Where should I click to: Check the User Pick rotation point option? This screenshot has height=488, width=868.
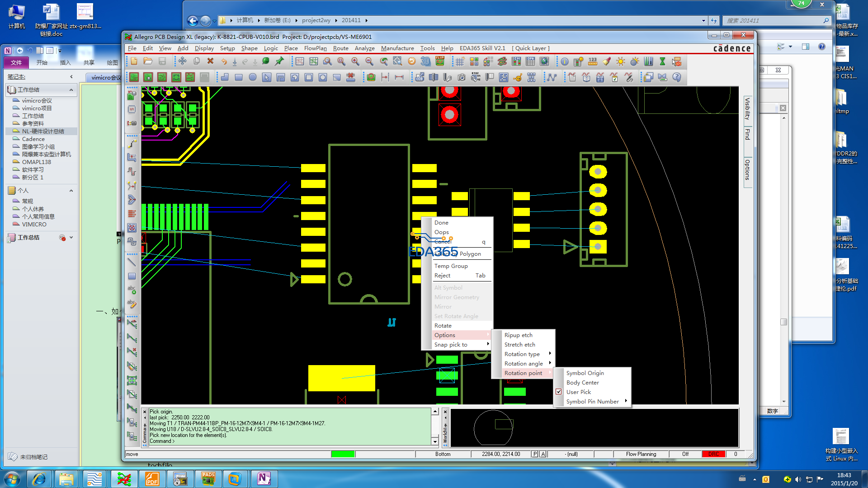point(579,392)
